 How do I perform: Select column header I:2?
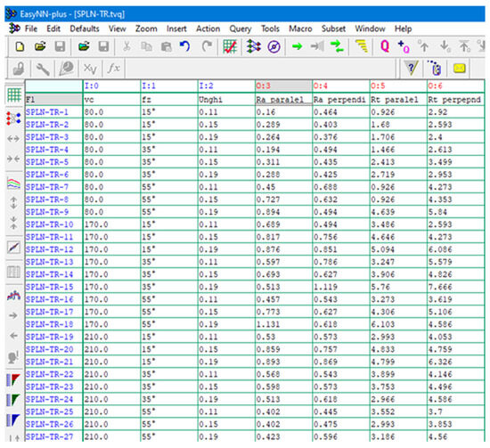pos(226,86)
